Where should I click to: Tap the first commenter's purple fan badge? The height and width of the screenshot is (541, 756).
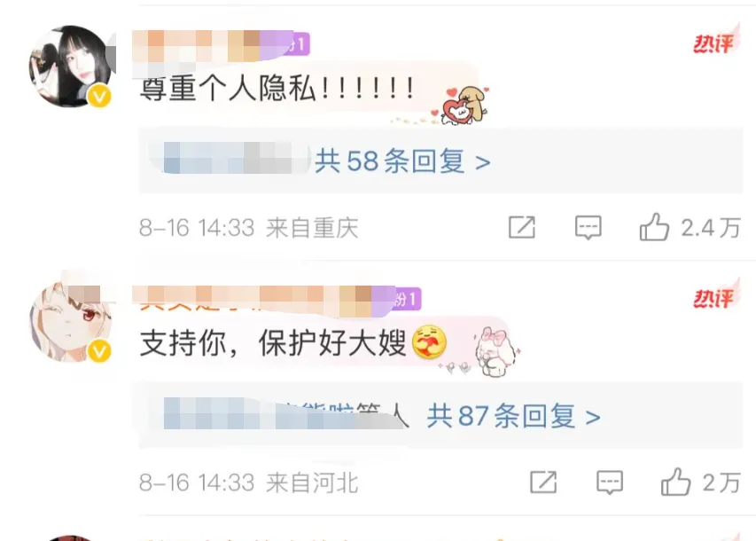point(298,44)
